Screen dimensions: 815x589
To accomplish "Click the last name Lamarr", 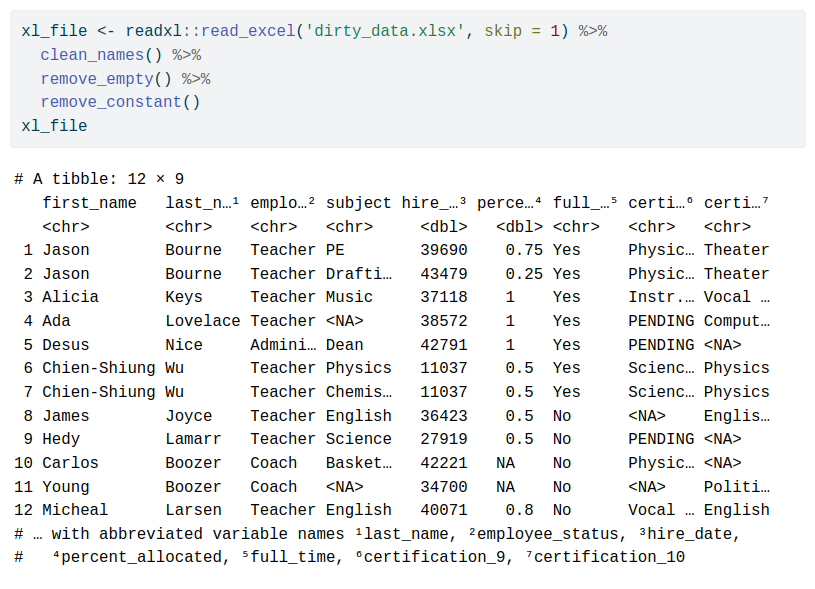I will (193, 439).
